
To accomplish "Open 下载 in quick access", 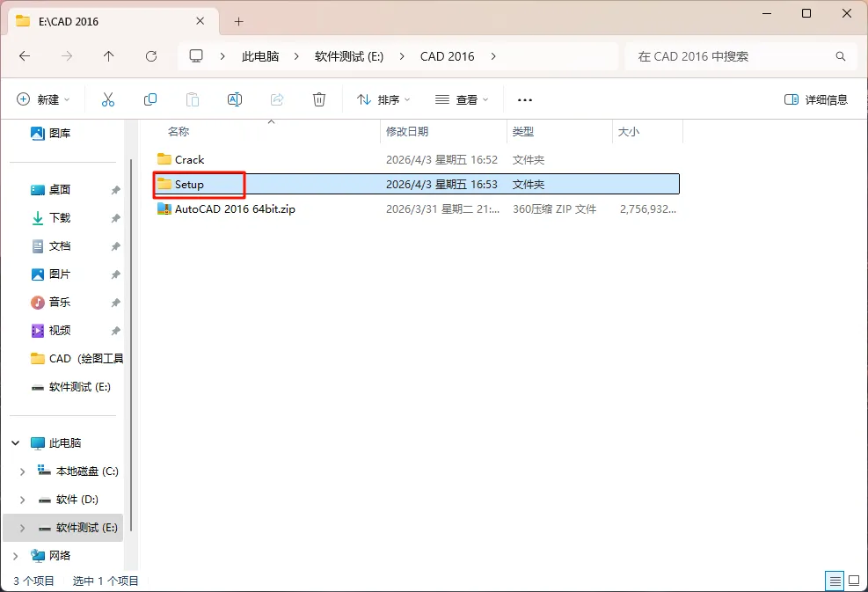I will (60, 218).
